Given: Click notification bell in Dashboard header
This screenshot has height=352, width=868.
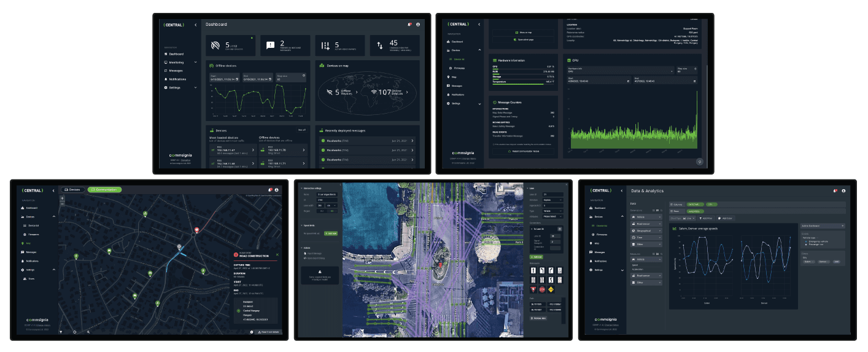Looking at the screenshot, I should tap(409, 25).
